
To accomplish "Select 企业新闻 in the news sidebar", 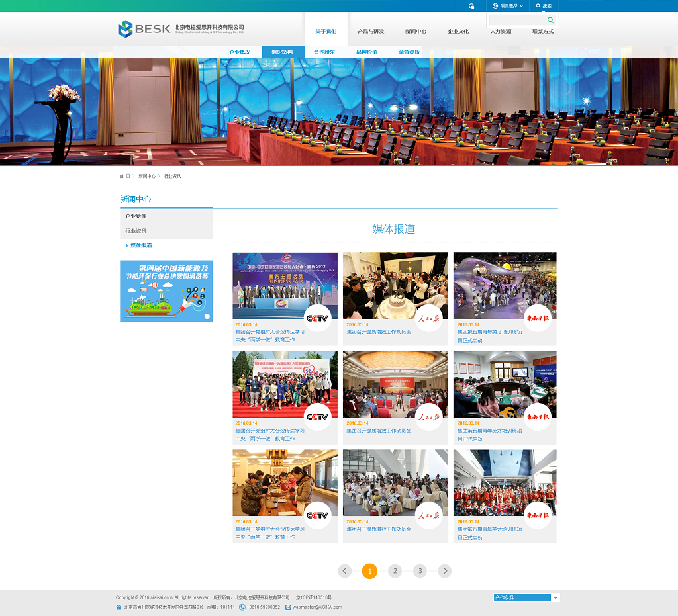I will click(166, 216).
